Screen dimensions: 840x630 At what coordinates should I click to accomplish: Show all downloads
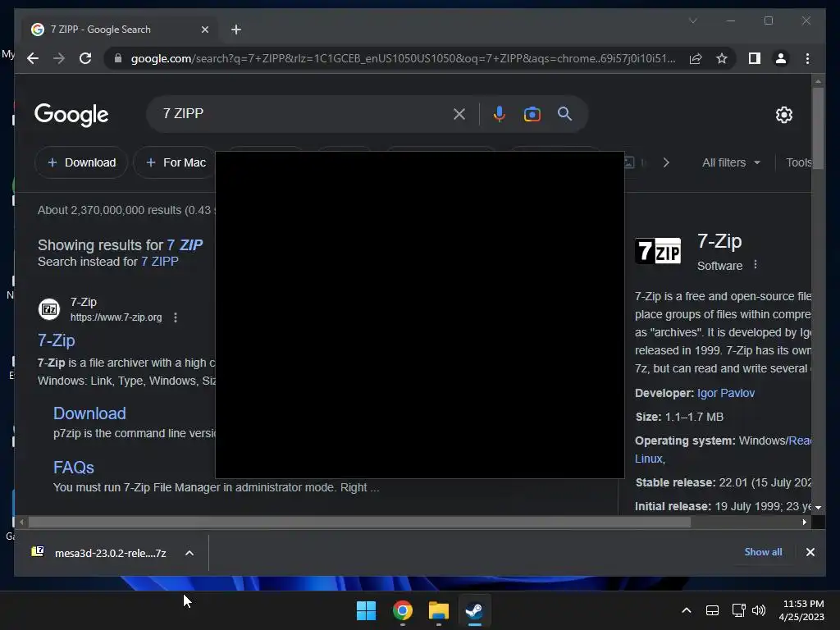coord(763,552)
